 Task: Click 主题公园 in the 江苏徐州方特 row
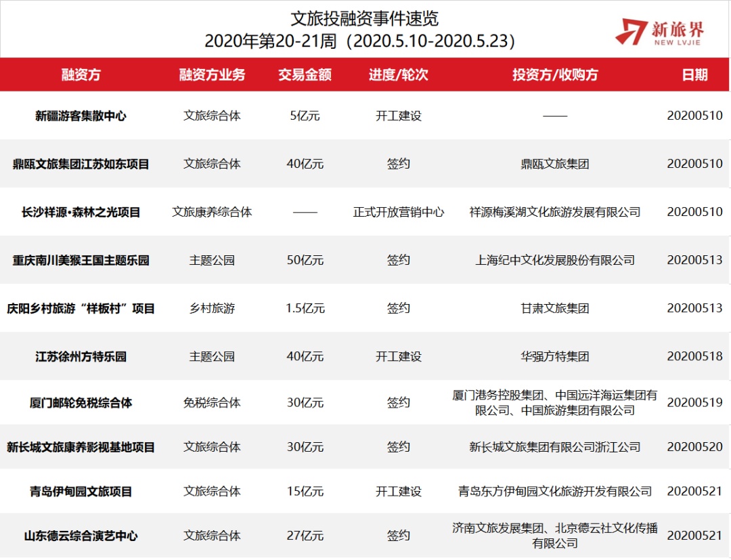click(x=212, y=357)
